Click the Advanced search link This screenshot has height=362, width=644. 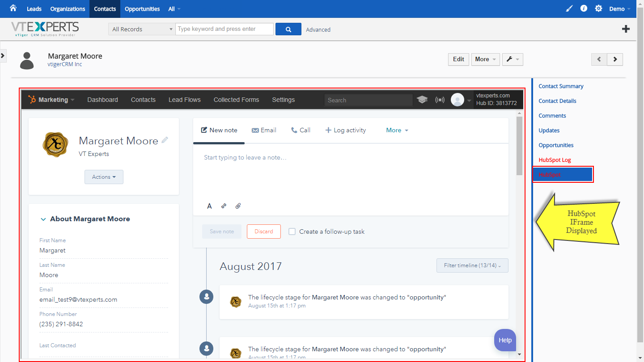coord(318,29)
